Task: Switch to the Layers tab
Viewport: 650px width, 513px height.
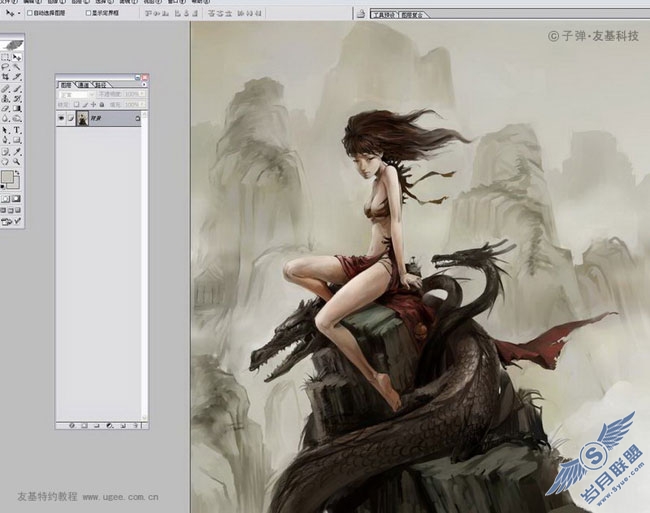Action: point(67,85)
